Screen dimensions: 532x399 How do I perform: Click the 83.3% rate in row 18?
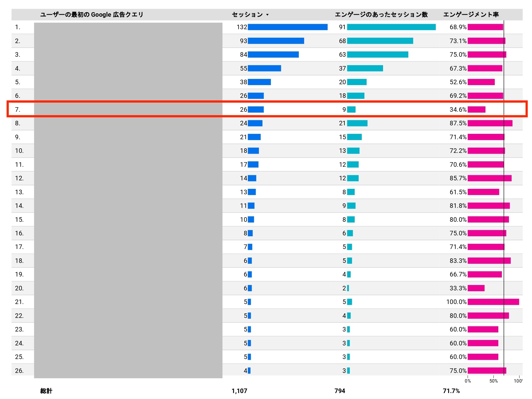[458, 261]
